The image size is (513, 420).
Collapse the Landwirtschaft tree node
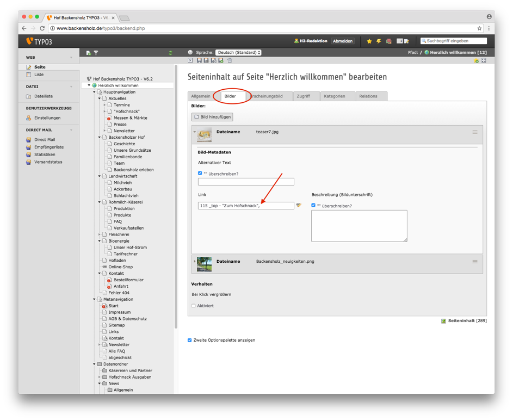100,176
